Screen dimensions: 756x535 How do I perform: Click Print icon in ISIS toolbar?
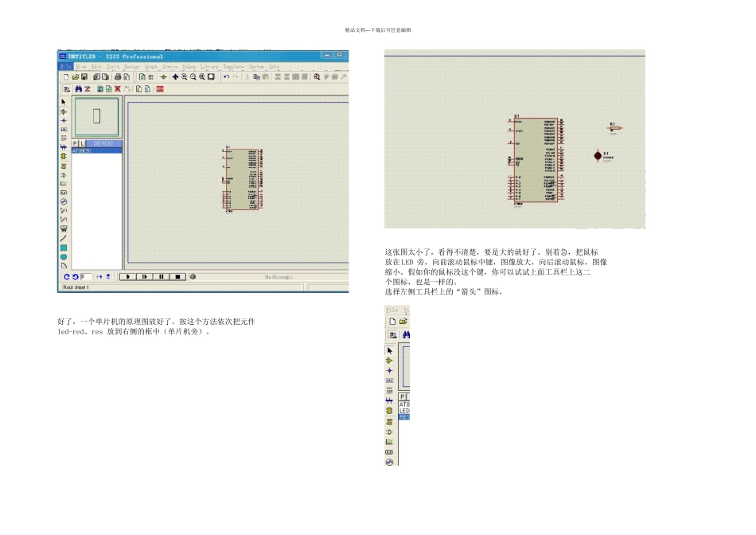pos(118,76)
